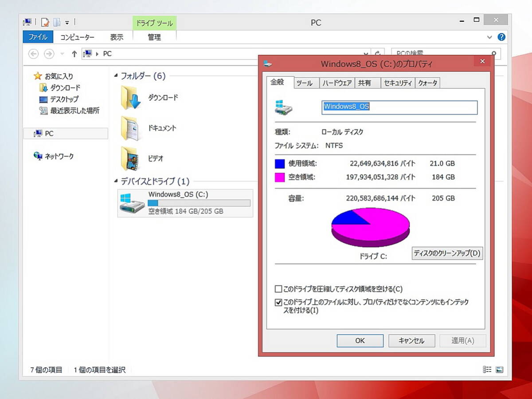Click OK in the properties dialog
Screen dimensions: 532x399
click(x=360, y=341)
